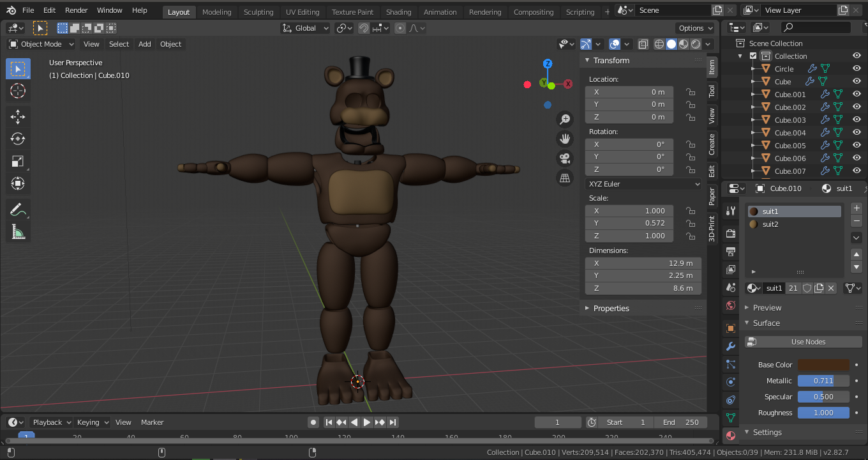The width and height of the screenshot is (868, 460).
Task: Open the Render menu
Action: tap(76, 10)
